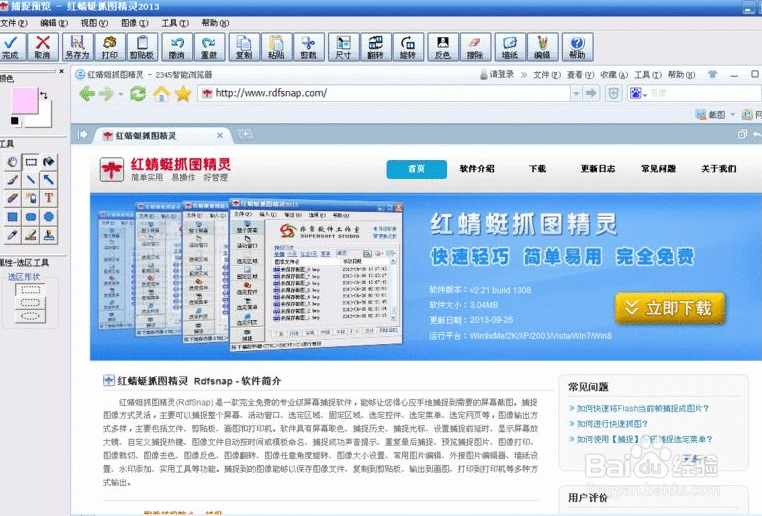Reset colors with the small black-white icon
The image size is (762, 516).
coord(15,121)
